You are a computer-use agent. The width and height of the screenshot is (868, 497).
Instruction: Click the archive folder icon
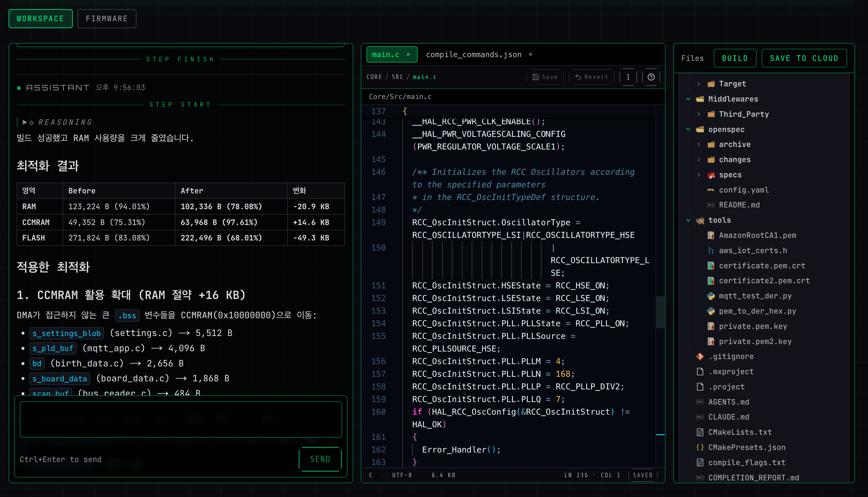(x=711, y=145)
